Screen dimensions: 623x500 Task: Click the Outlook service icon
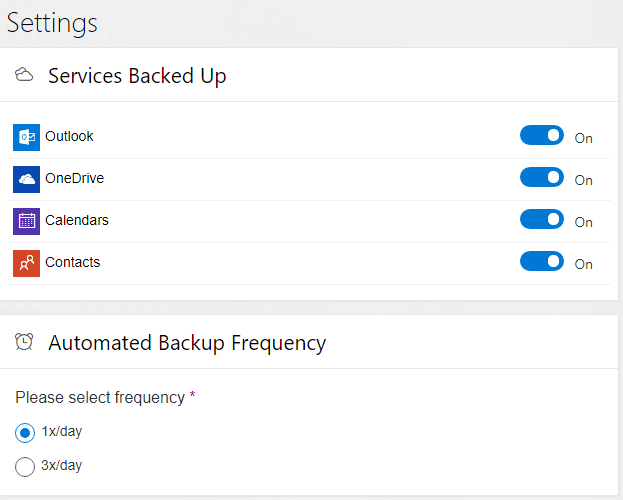pyautogui.click(x=26, y=137)
